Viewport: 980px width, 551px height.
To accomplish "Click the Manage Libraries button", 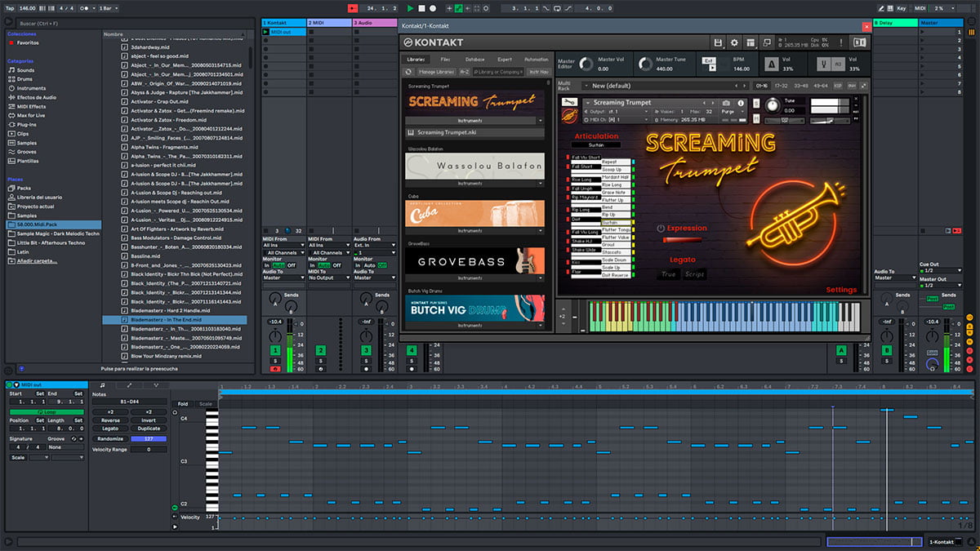I will [x=436, y=72].
